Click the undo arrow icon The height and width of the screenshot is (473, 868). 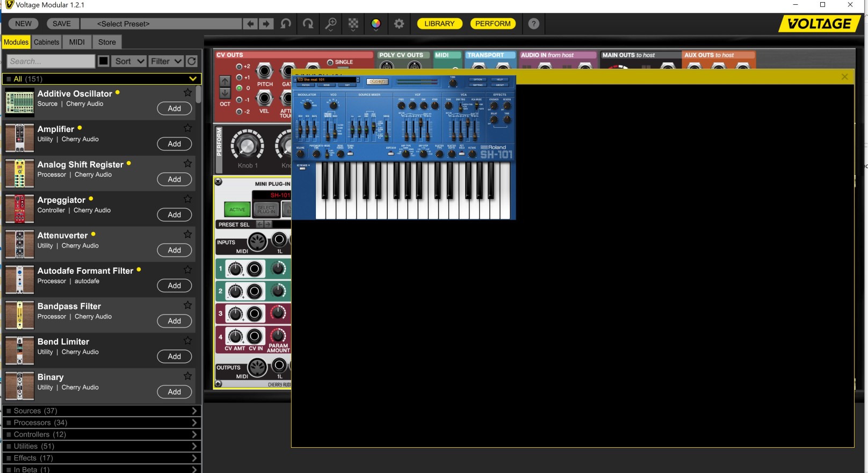coord(286,24)
